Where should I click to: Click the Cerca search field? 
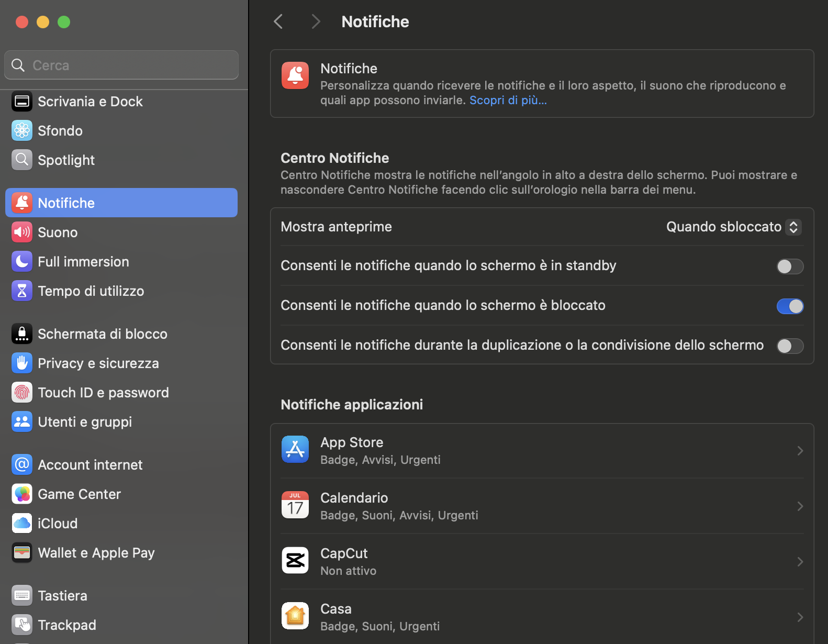pyautogui.click(x=121, y=65)
